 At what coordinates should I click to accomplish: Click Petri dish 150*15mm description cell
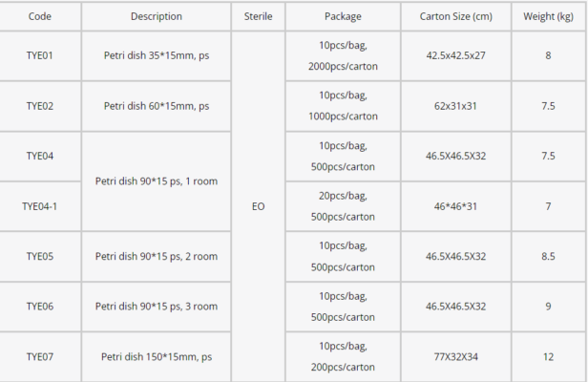coord(156,356)
